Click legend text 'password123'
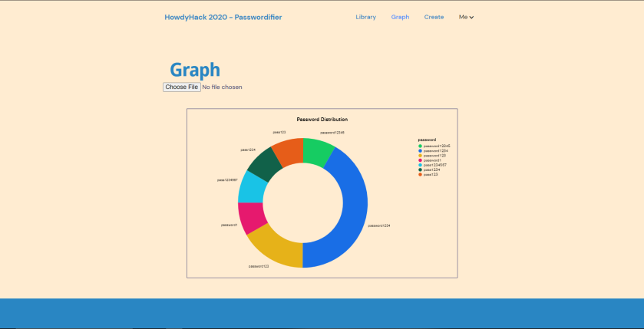The height and width of the screenshot is (329, 644). (x=434, y=156)
